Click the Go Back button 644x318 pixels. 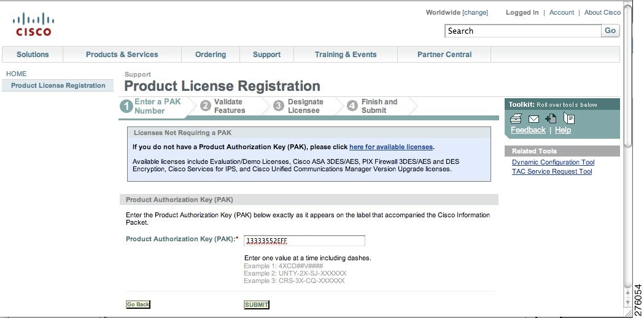coord(138,304)
